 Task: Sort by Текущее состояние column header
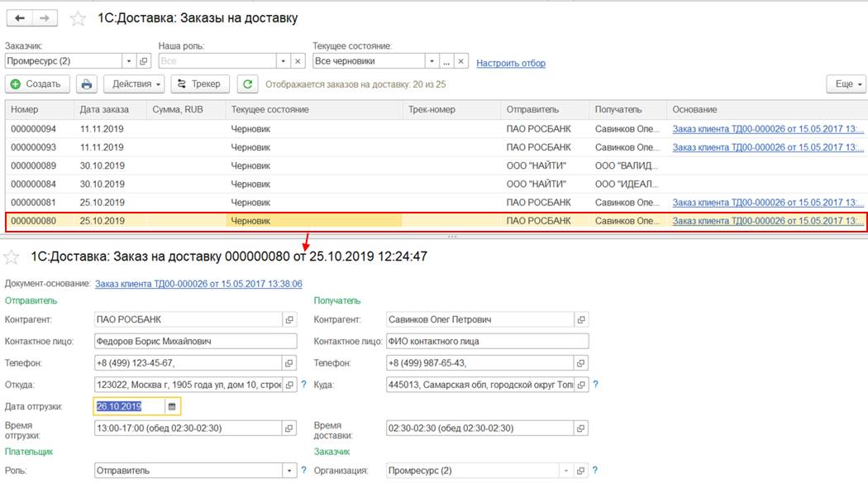(x=314, y=110)
